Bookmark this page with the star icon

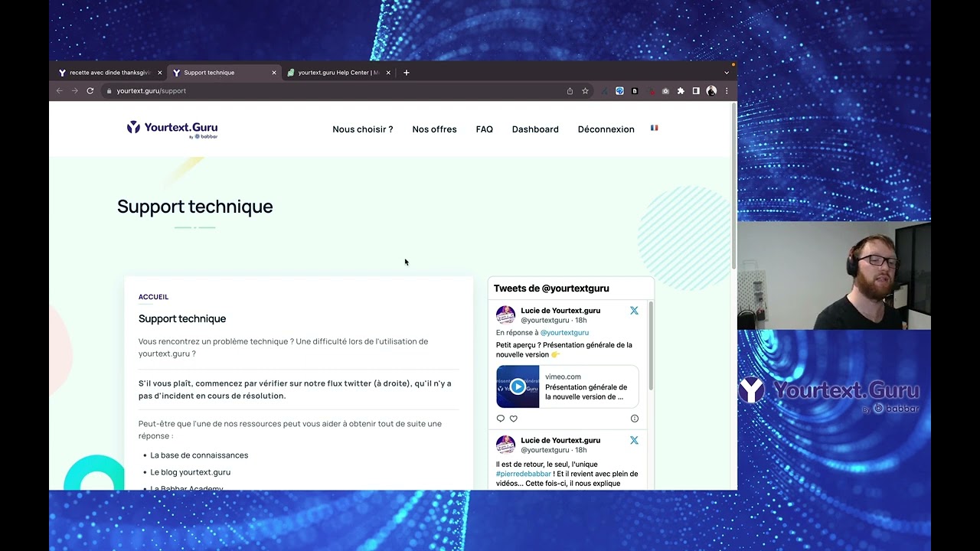click(585, 91)
